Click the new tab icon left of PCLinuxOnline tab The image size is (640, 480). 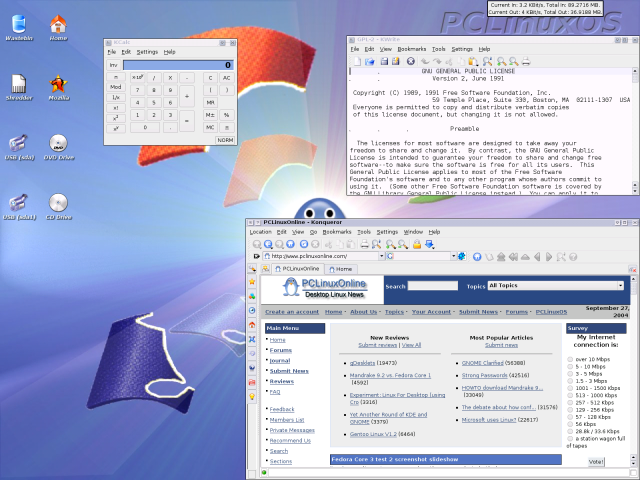tap(265, 269)
